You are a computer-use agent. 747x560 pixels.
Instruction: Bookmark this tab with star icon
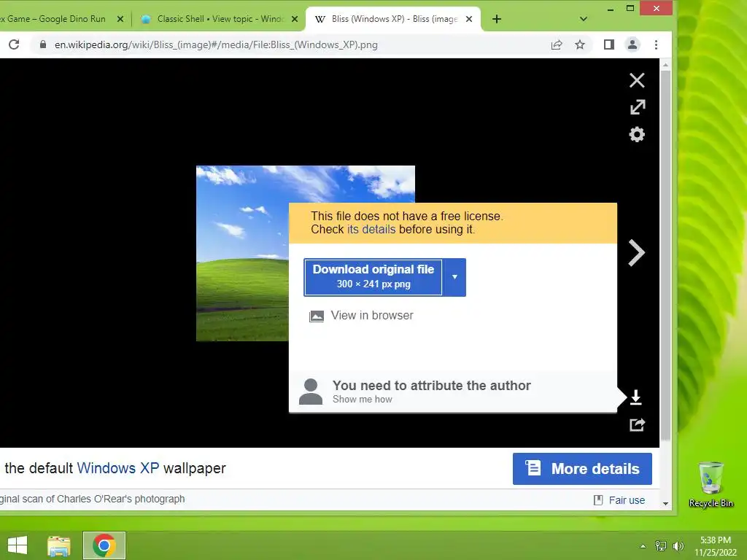(x=579, y=44)
